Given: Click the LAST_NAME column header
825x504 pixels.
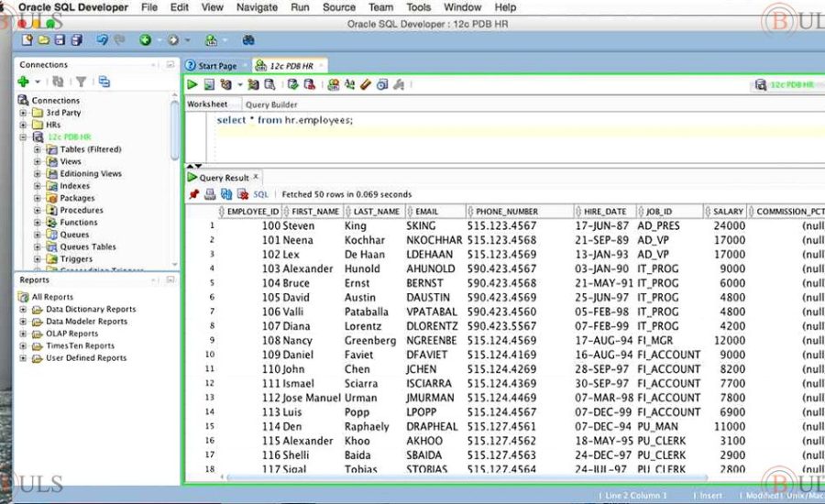Looking at the screenshot, I should (x=375, y=211).
